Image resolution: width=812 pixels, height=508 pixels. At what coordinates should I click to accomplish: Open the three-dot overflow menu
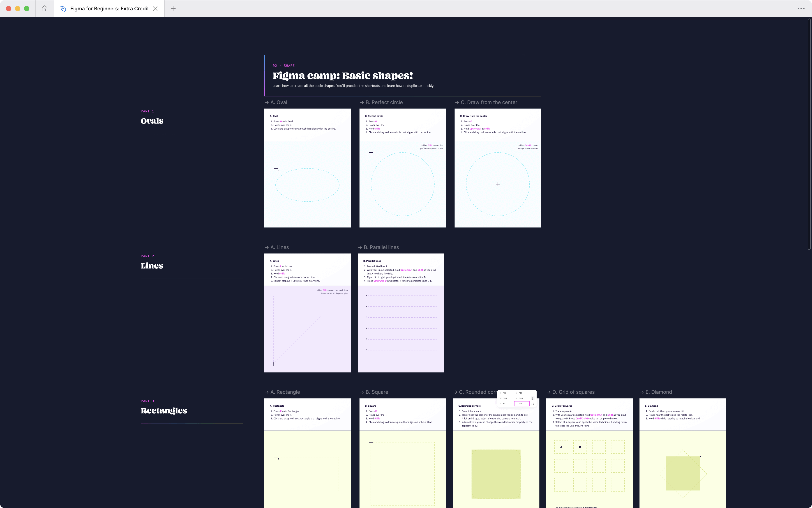pos(801,8)
